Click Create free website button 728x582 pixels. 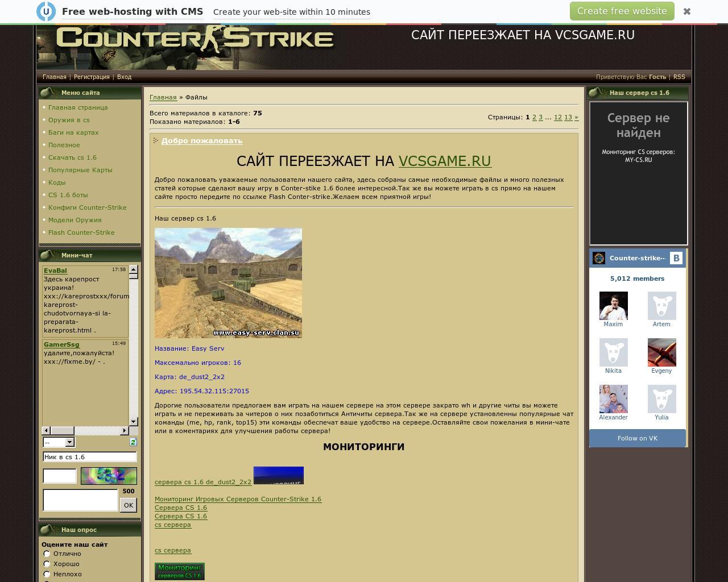click(x=622, y=11)
